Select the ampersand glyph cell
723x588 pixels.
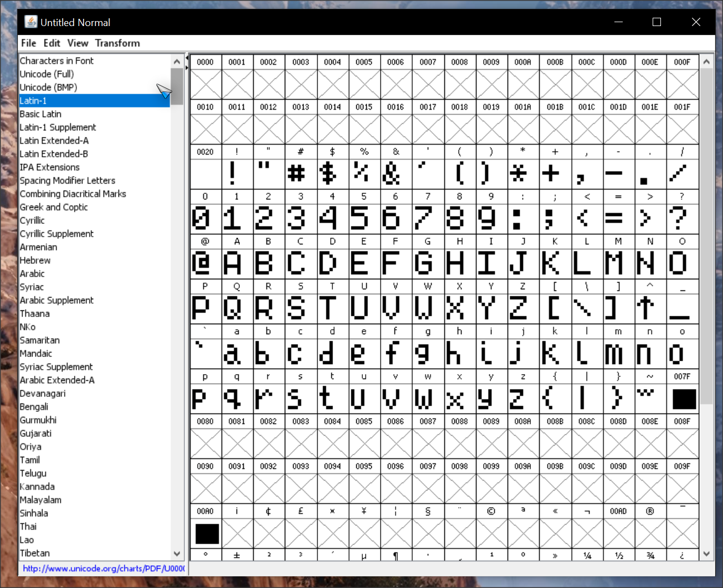pos(396,174)
